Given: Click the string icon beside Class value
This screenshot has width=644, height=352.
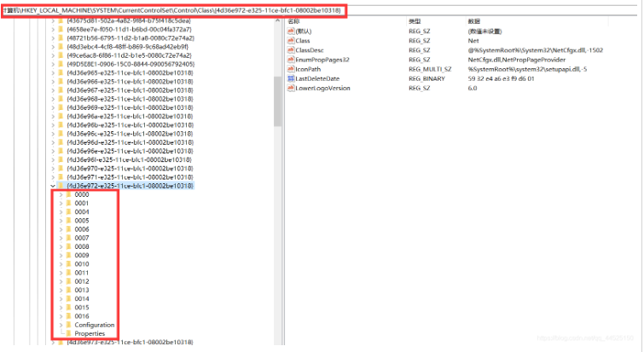Looking at the screenshot, I should point(291,41).
